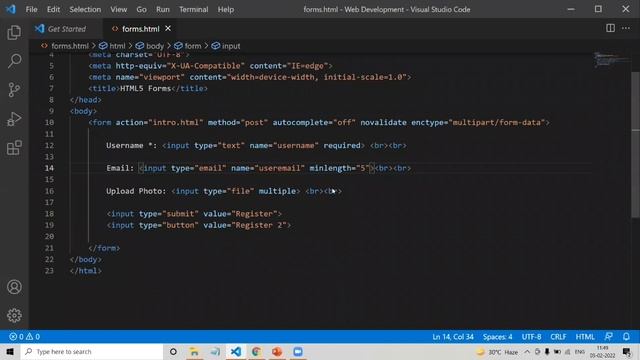Click "HTML5 Forms" title text
Viewport: 640px width, 360px height.
click(145, 88)
